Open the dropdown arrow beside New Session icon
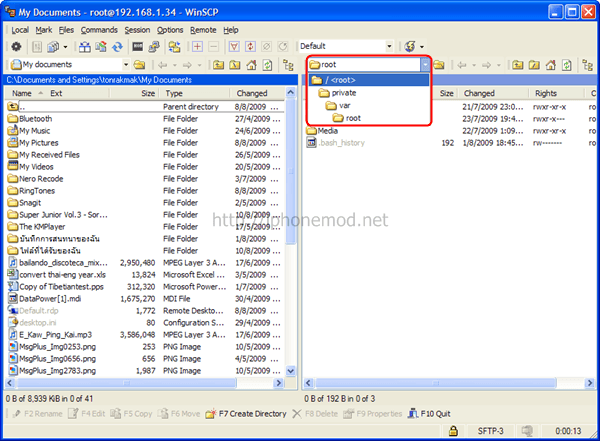600x441 pixels. coord(422,47)
